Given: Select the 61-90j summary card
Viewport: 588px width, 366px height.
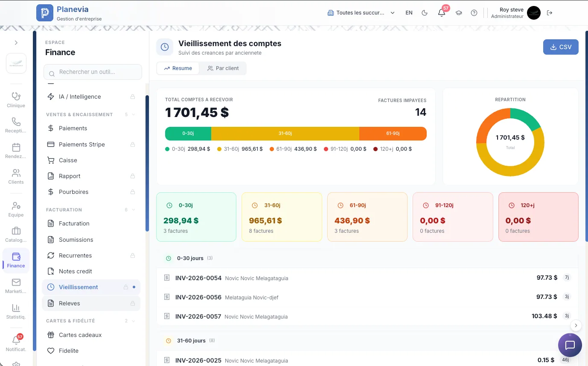Looking at the screenshot, I should coord(367,217).
